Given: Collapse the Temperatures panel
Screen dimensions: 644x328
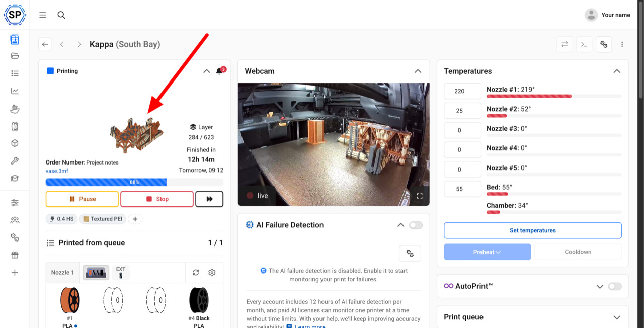Looking at the screenshot, I should (x=617, y=71).
